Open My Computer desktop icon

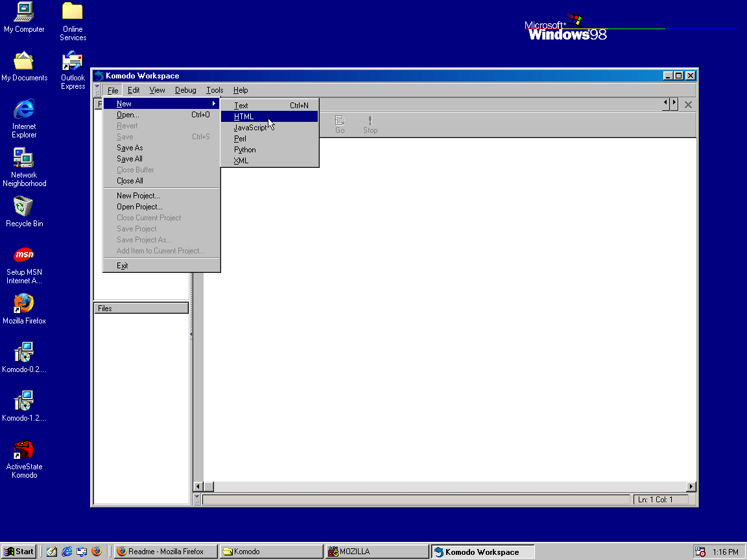point(24,17)
